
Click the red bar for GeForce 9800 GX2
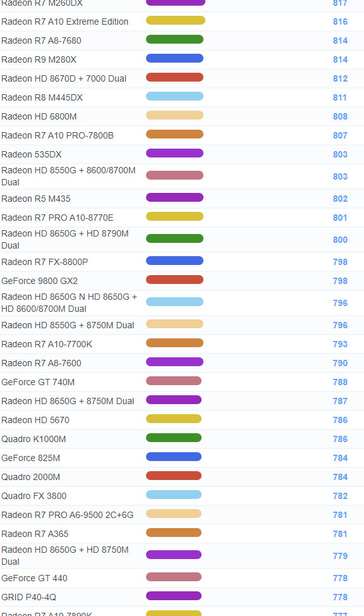click(175, 280)
